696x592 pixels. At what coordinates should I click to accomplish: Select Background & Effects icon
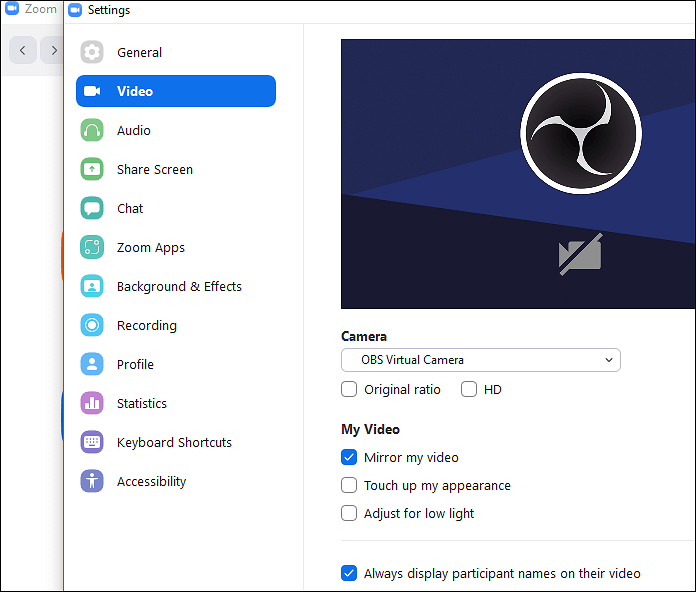click(x=92, y=287)
